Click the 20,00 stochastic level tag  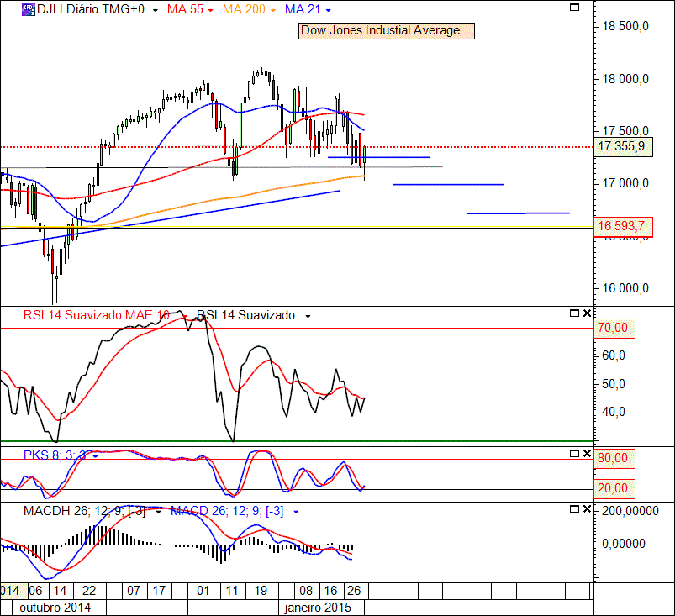coord(614,488)
